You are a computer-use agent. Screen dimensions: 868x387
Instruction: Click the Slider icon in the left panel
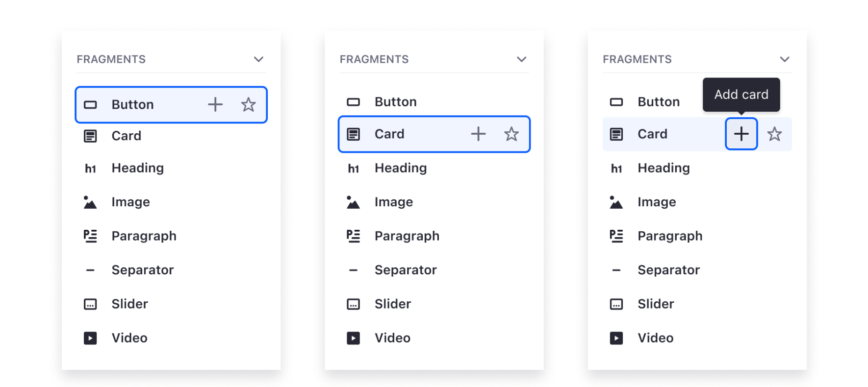click(90, 304)
